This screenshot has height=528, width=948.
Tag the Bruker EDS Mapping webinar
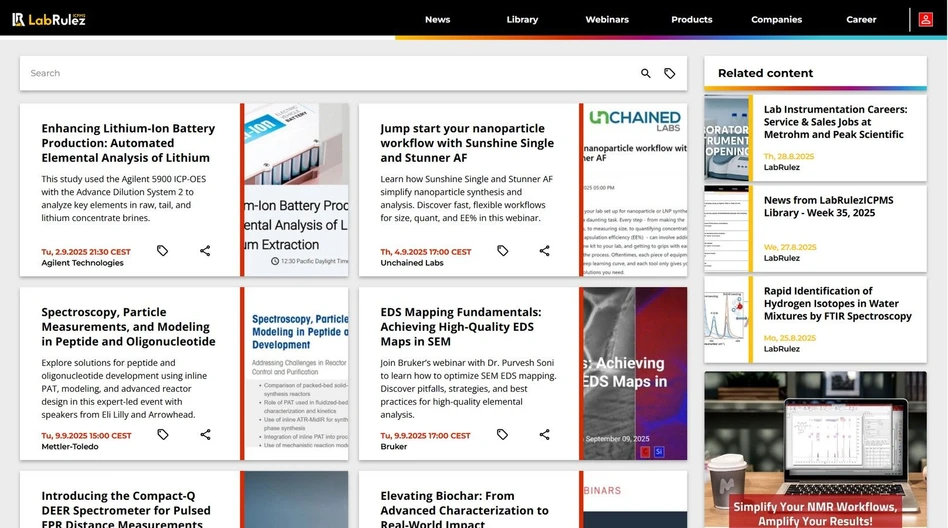(x=502, y=435)
